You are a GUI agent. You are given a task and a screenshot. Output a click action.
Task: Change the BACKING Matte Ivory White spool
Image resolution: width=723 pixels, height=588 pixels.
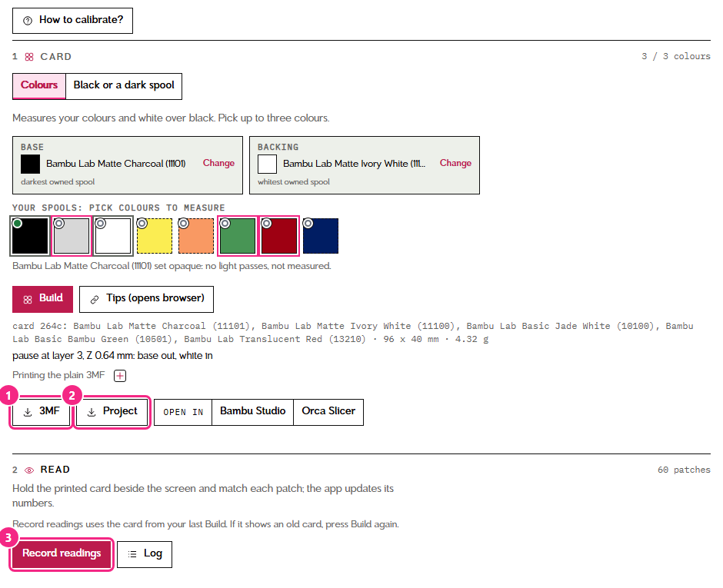[455, 163]
